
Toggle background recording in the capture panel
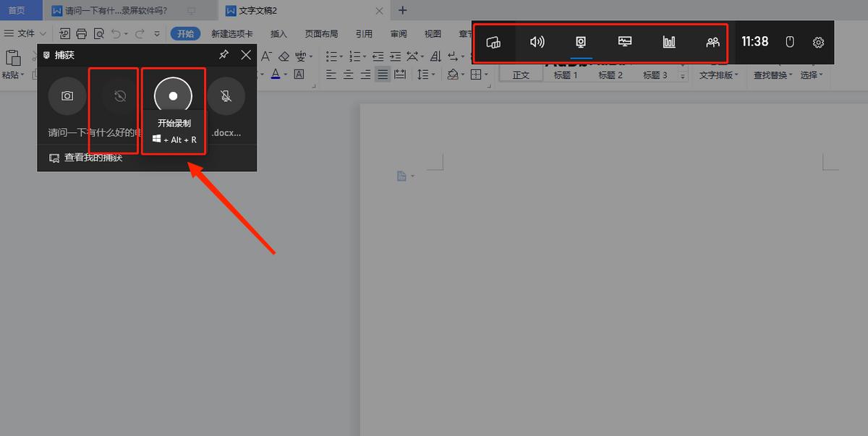coord(119,95)
